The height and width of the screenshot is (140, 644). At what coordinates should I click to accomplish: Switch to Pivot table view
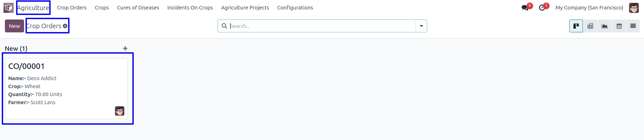coord(590,26)
